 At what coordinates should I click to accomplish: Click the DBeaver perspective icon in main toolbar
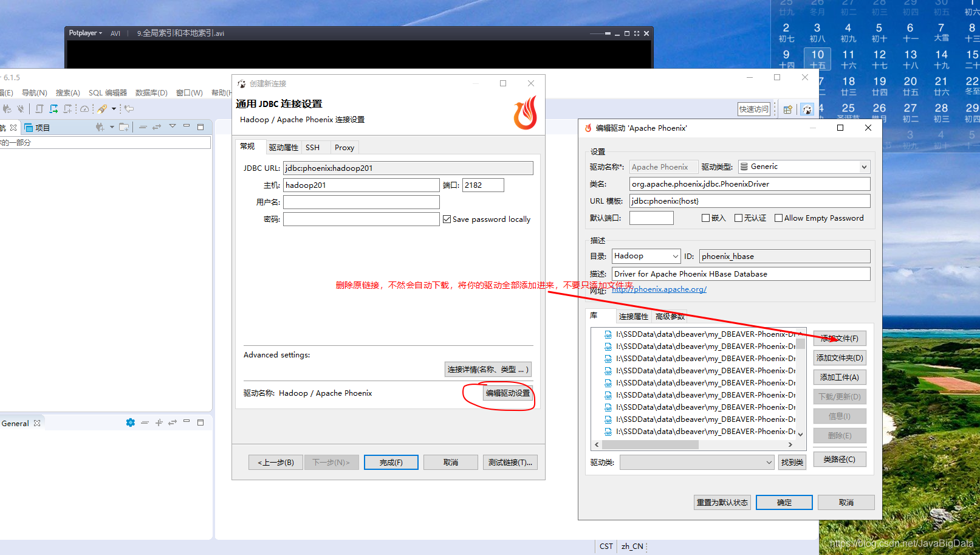pos(807,109)
